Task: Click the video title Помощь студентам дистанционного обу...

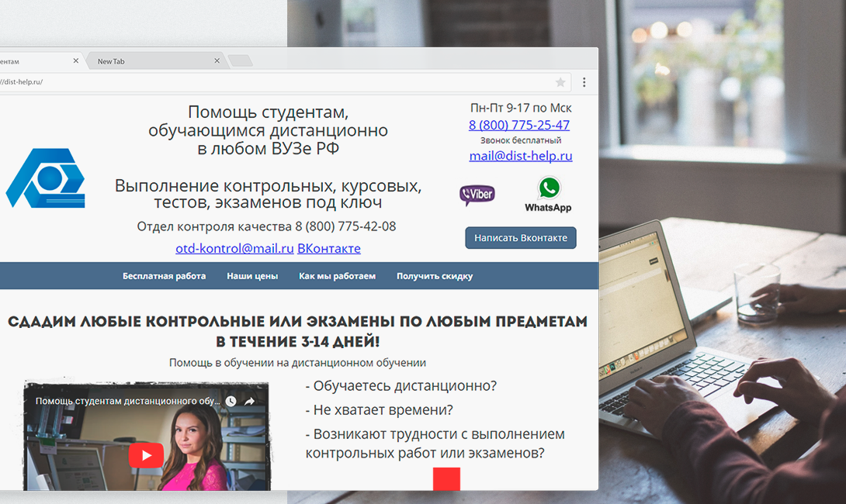Action: pyautogui.click(x=128, y=401)
